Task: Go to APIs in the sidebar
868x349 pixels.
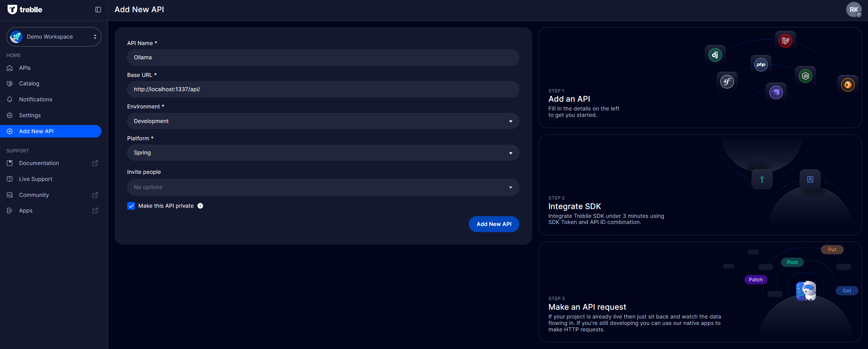Action: click(51, 68)
